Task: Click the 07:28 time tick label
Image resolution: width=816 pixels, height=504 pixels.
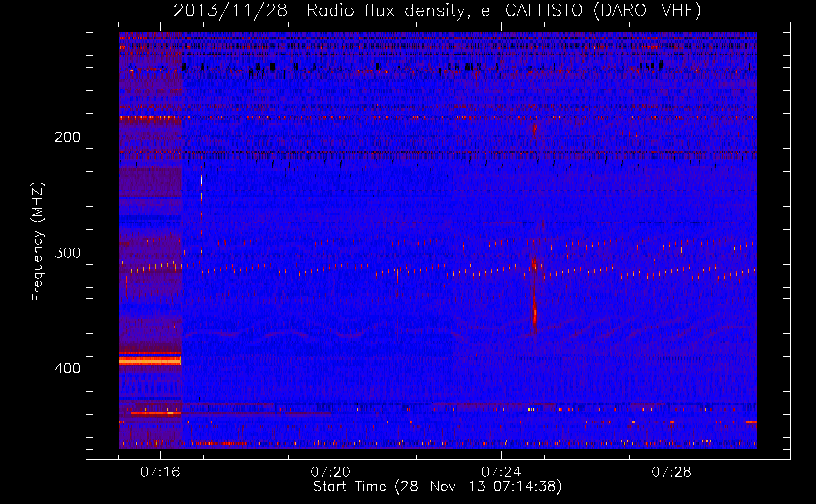Action: click(x=672, y=472)
